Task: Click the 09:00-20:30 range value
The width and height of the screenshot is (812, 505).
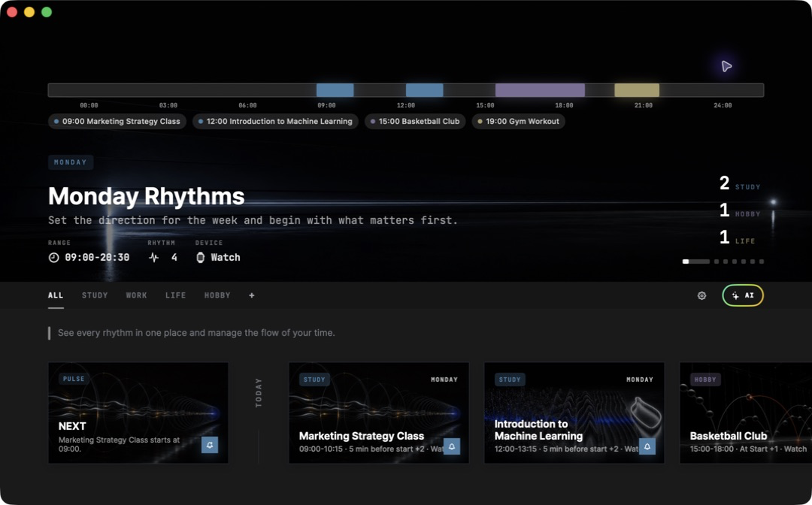Action: coord(97,257)
